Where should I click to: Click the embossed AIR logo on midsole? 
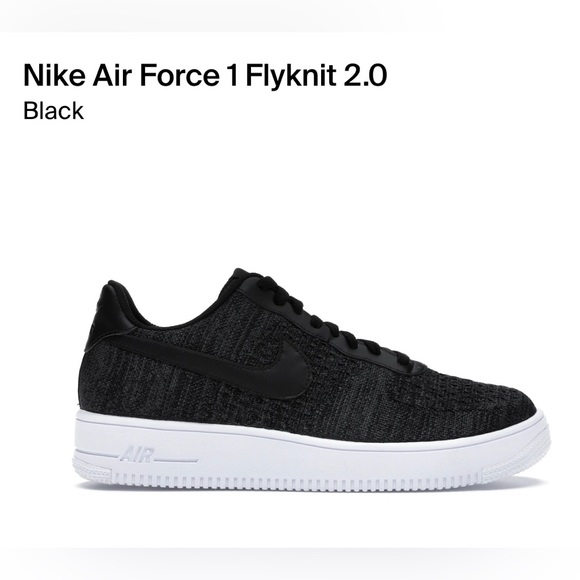(137, 455)
